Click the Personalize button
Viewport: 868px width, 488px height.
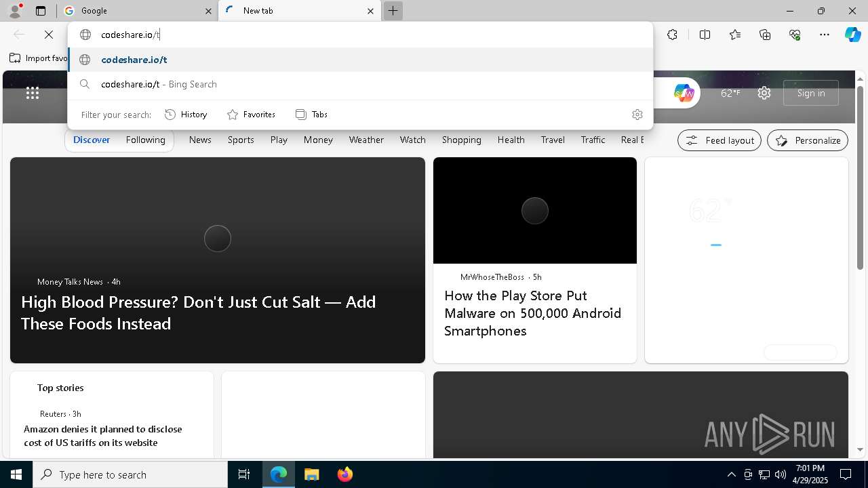tap(808, 140)
